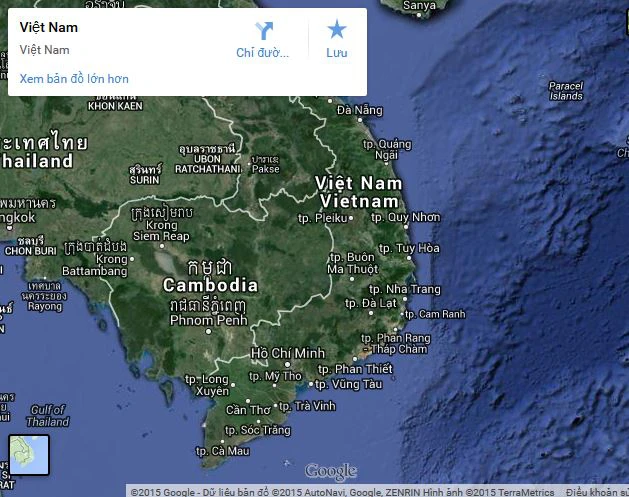Click the 'tp. Nha Trang' label

(404, 289)
